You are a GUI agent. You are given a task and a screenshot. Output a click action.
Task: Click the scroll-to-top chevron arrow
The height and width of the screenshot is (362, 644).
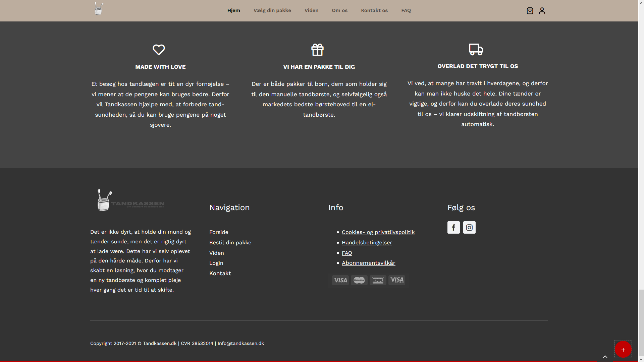[x=605, y=357]
